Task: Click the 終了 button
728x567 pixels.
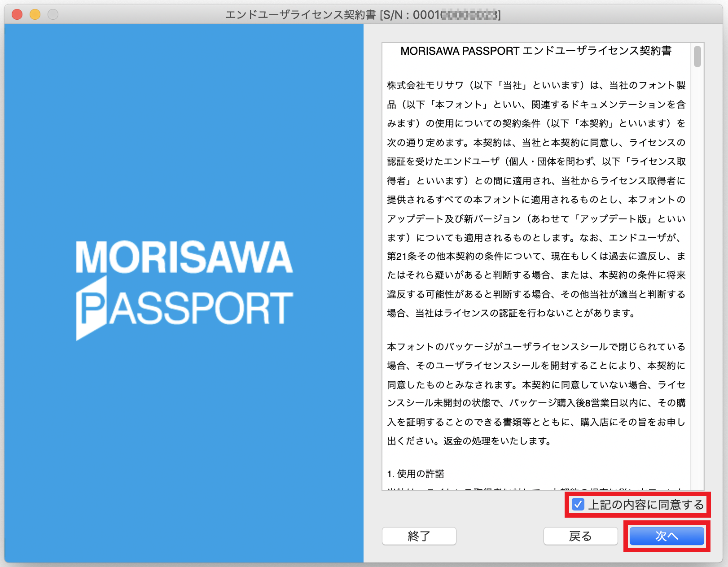Action: point(419,536)
